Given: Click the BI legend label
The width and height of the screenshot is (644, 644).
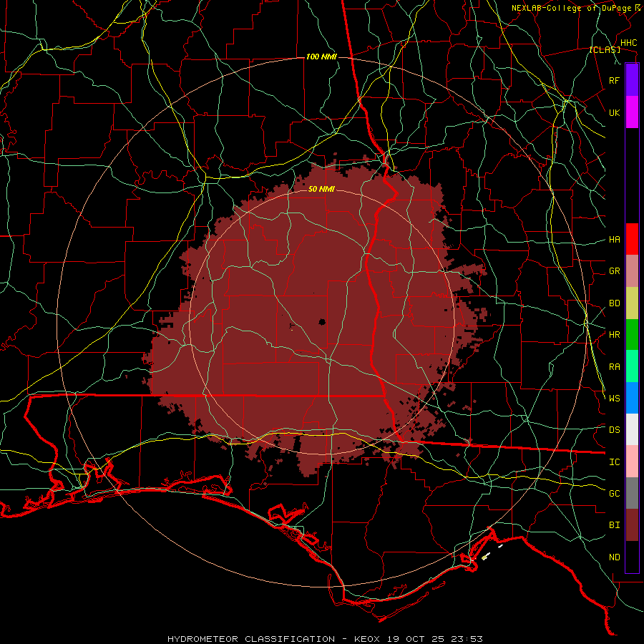Looking at the screenshot, I should click(614, 525).
